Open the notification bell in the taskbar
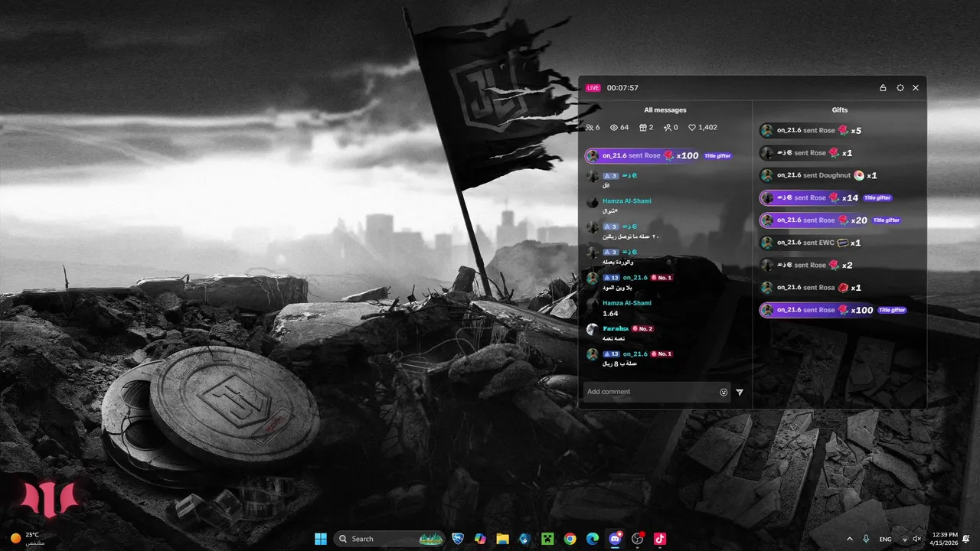The image size is (980, 551). pyautogui.click(x=966, y=539)
